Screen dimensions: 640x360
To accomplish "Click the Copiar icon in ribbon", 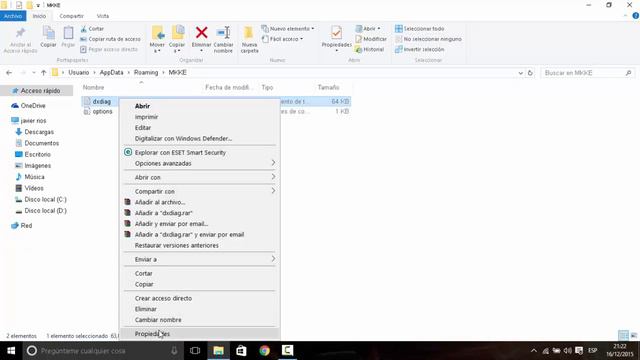I will click(x=49, y=33).
